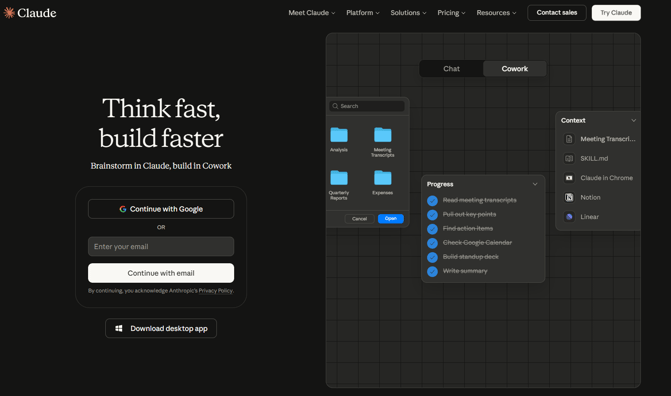
Task: Select the Quarterly Reports folder icon
Action: click(339, 178)
